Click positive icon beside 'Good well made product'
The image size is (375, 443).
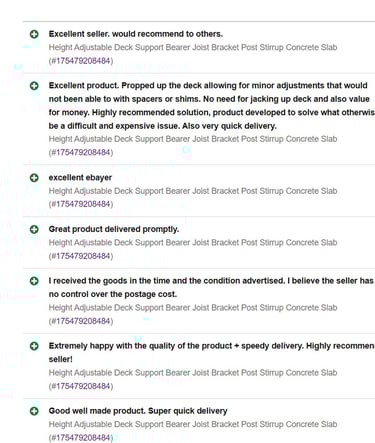pyautogui.click(x=34, y=411)
